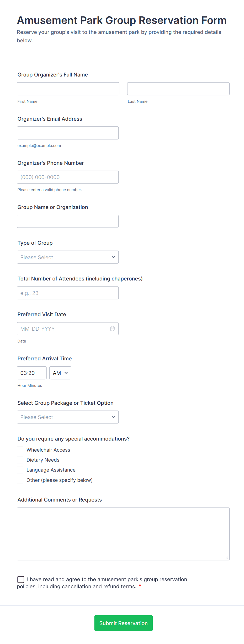
Task: Focus the Group Name or Organization field
Action: (x=68, y=221)
